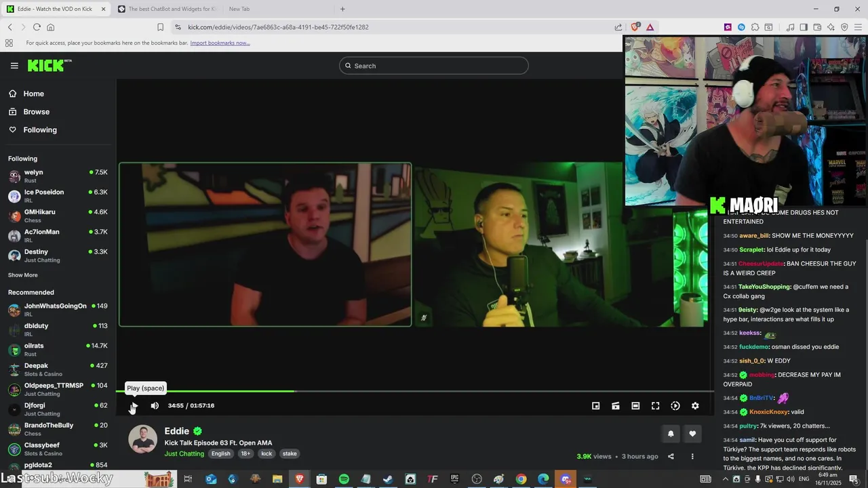Share the video with the share icon
868x488 pixels.
pyautogui.click(x=671, y=456)
